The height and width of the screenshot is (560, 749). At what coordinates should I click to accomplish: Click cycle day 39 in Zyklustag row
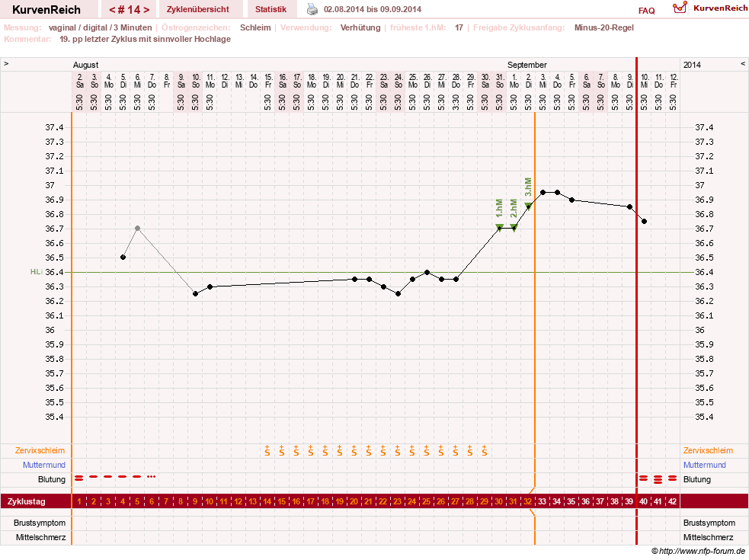point(629,501)
